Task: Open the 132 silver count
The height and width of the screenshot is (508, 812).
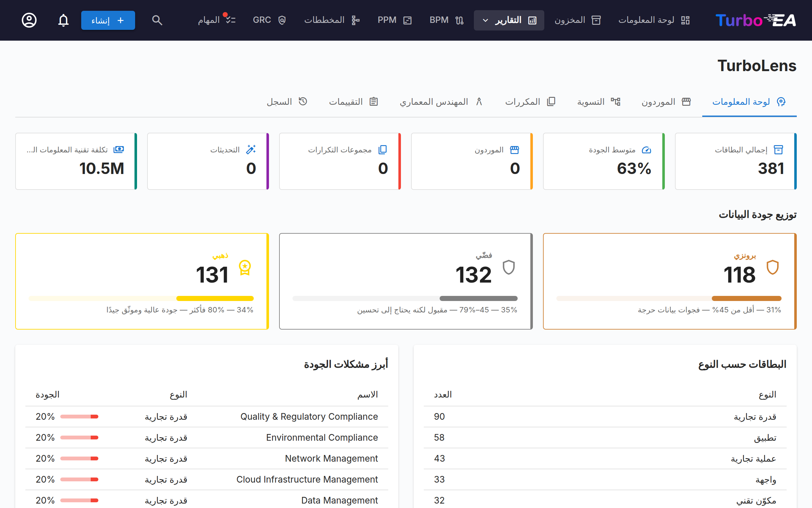Action: [x=474, y=275]
